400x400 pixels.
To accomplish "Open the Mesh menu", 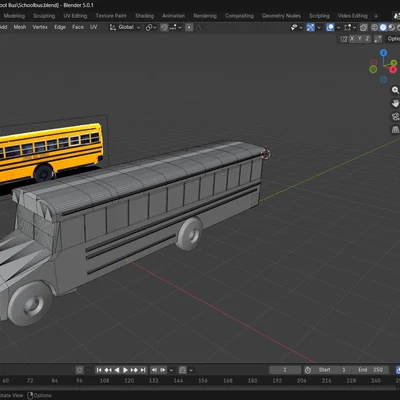I will tap(20, 27).
